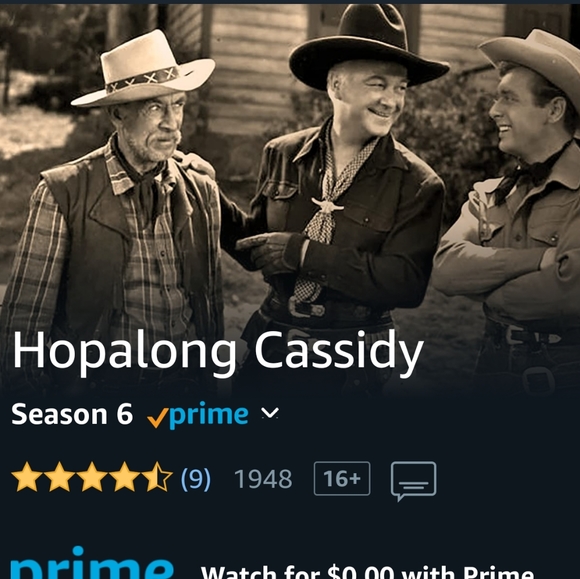Image resolution: width=580 pixels, height=579 pixels.
Task: Open the subtitles speech bubble icon
Action: pyautogui.click(x=414, y=481)
